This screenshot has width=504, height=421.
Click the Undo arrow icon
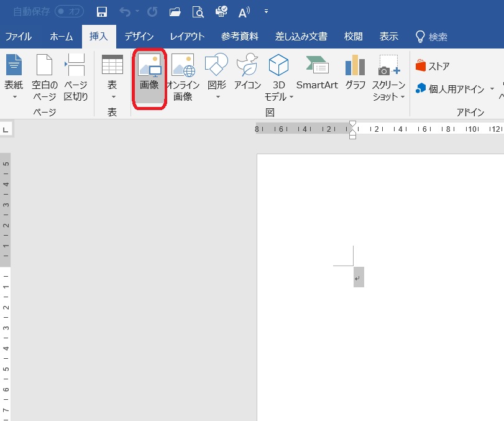[125, 12]
